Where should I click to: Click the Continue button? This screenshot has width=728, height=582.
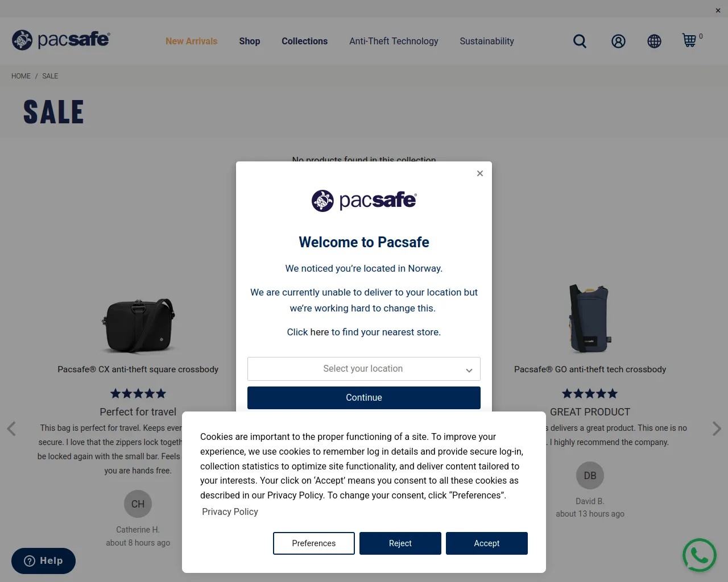point(364,398)
